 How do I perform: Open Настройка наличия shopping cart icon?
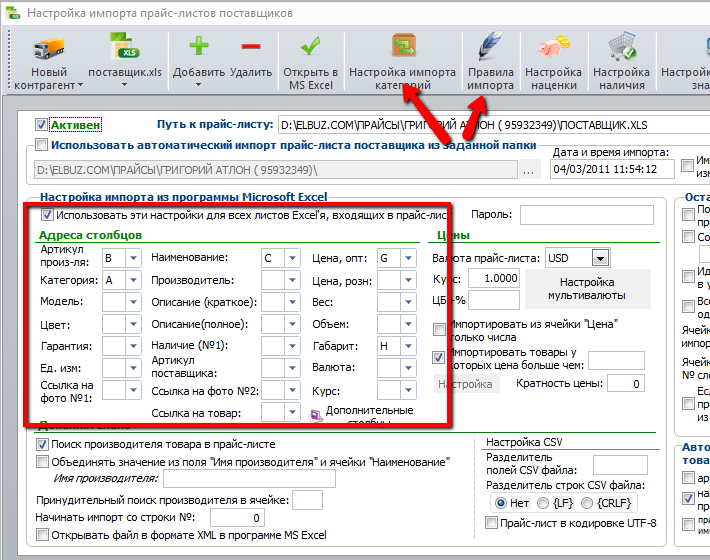tap(622, 46)
